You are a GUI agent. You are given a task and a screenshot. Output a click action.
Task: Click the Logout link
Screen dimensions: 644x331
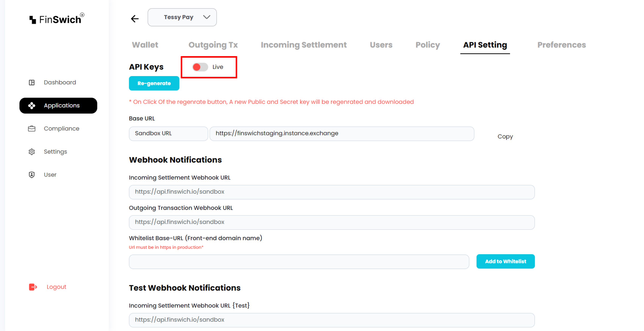pyautogui.click(x=56, y=287)
